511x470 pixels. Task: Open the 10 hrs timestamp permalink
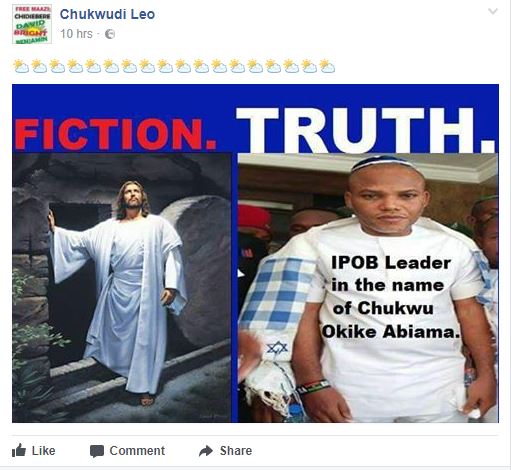click(76, 34)
